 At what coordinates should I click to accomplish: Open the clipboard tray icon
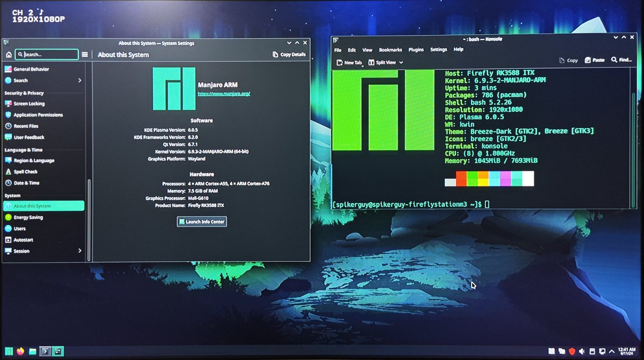591,351
